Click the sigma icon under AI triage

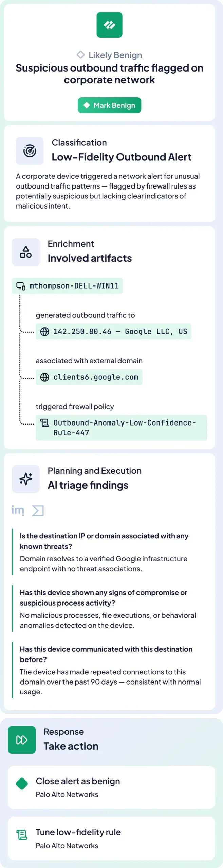pos(38,510)
